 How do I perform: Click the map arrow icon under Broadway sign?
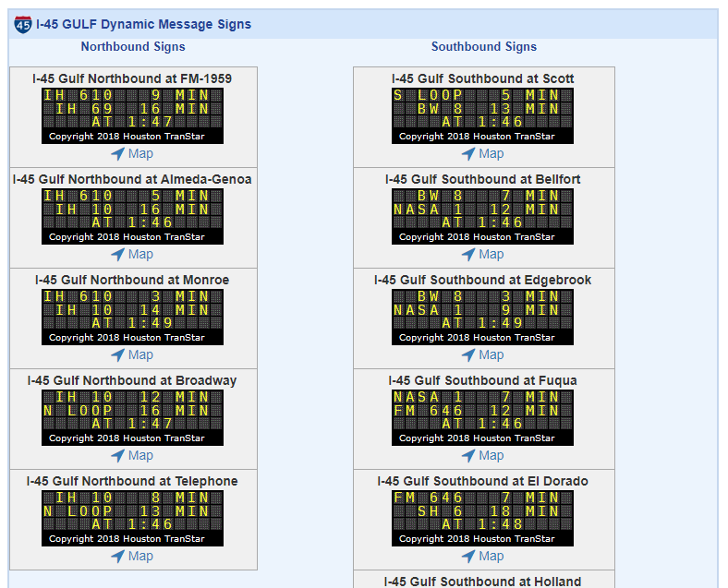118,455
